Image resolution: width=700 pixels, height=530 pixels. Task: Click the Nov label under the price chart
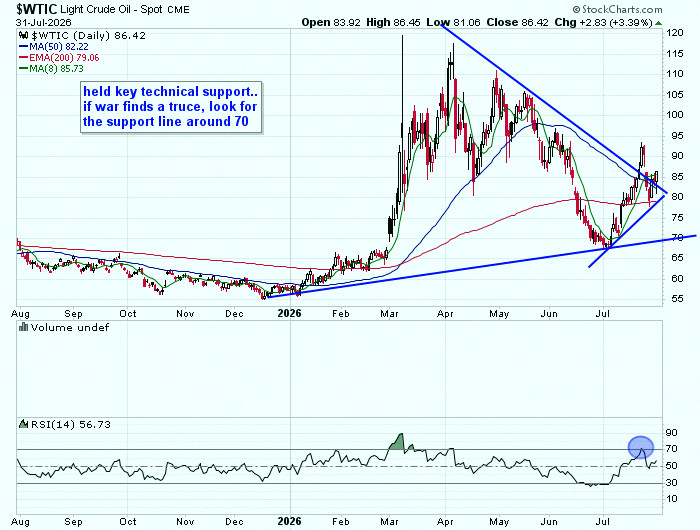coord(185,314)
